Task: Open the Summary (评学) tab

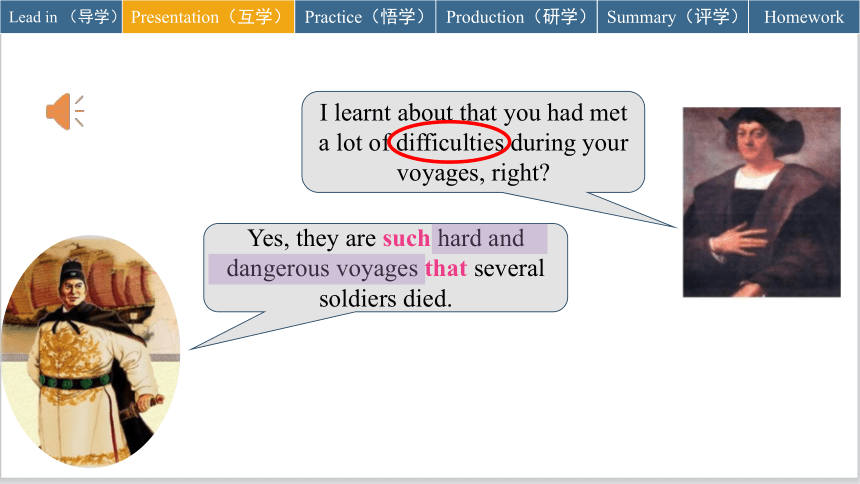Action: point(673,17)
